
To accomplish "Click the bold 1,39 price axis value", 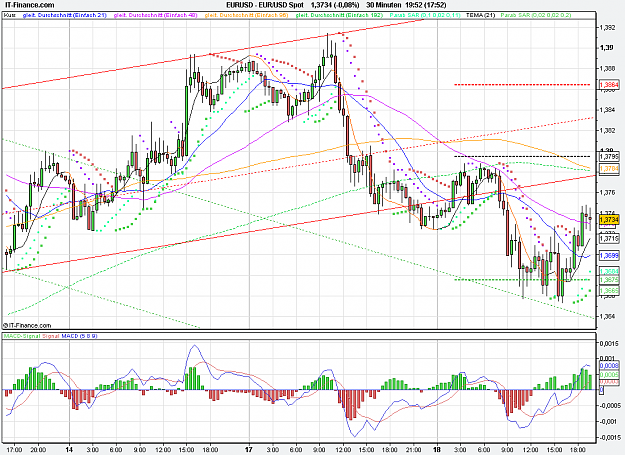I will (x=607, y=48).
